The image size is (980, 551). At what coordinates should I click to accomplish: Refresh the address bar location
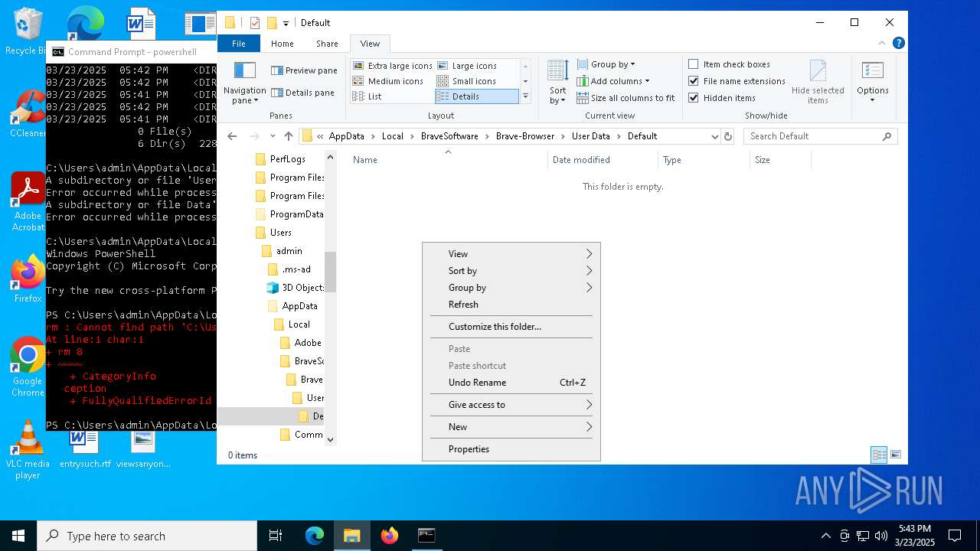(x=728, y=136)
